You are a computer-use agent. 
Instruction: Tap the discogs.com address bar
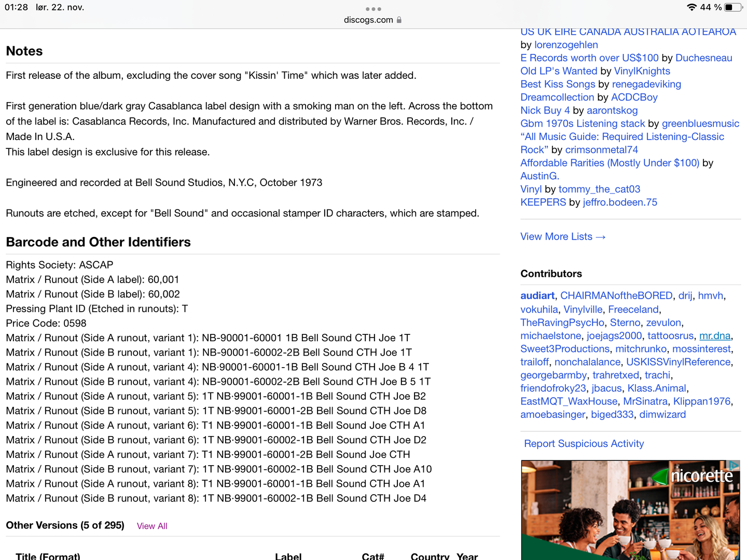tap(368, 20)
